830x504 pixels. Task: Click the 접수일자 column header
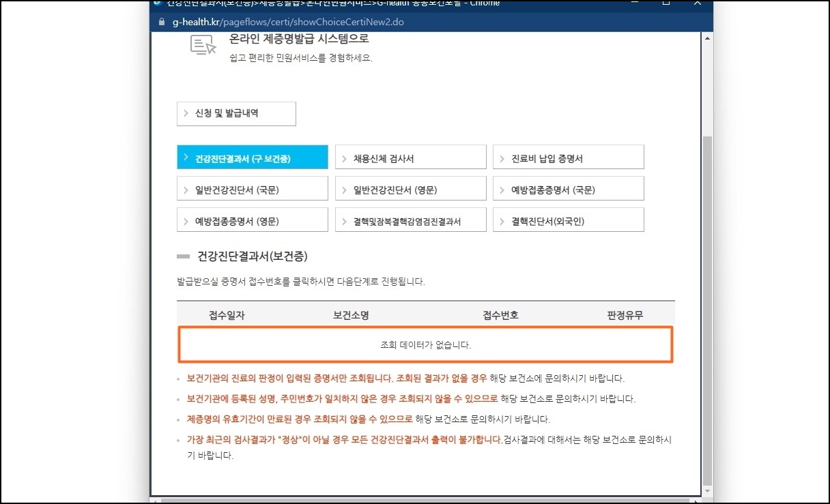tap(227, 315)
